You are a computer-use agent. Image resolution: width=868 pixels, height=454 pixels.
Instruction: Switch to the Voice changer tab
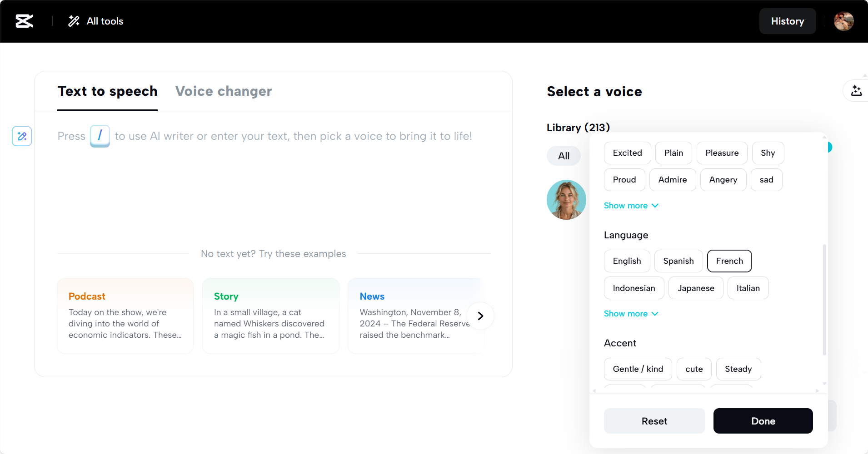tap(224, 91)
